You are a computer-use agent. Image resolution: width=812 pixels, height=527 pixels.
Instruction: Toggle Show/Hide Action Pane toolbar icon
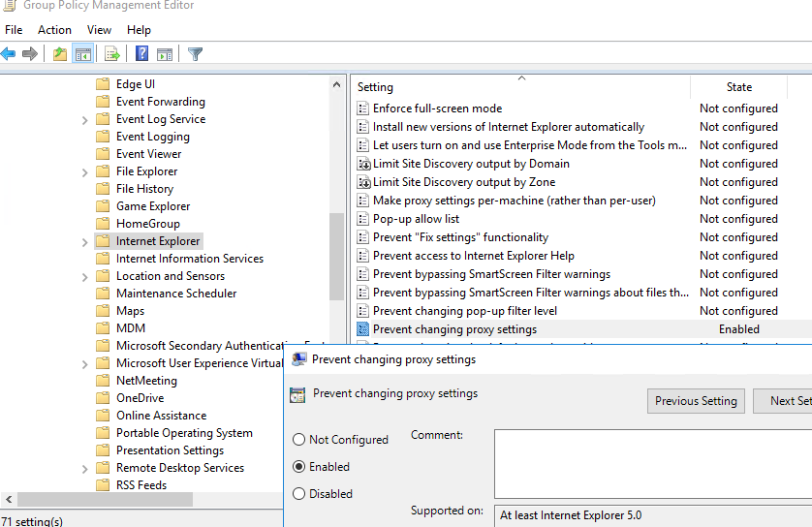(x=165, y=54)
